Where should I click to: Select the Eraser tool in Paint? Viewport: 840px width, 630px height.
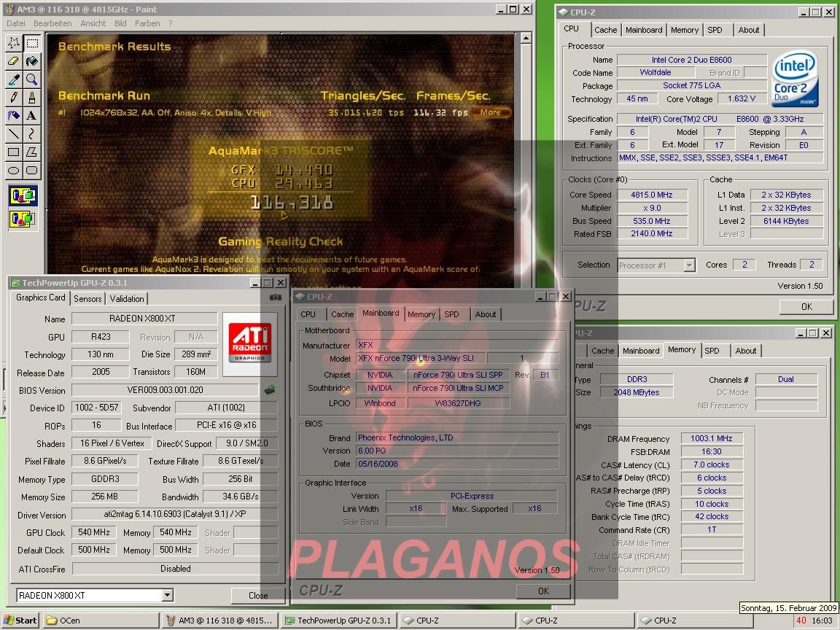[x=14, y=61]
